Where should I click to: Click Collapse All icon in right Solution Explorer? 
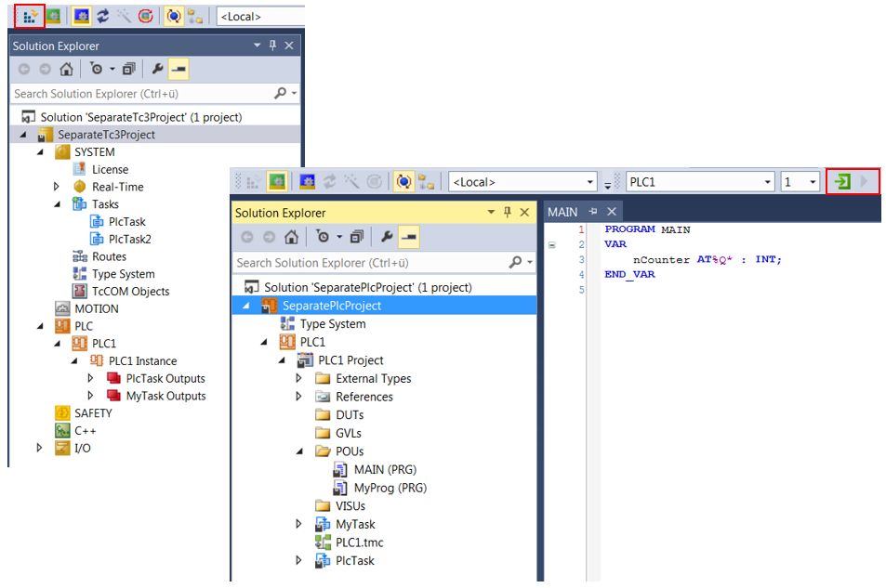coord(357,237)
